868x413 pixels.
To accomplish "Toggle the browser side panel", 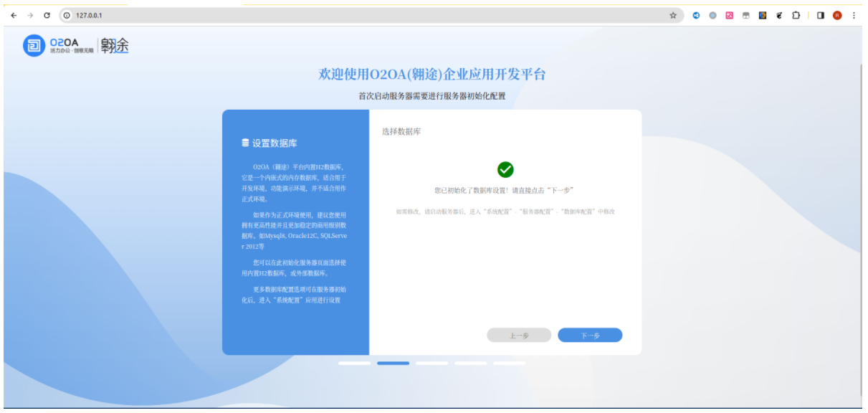I will pos(821,15).
